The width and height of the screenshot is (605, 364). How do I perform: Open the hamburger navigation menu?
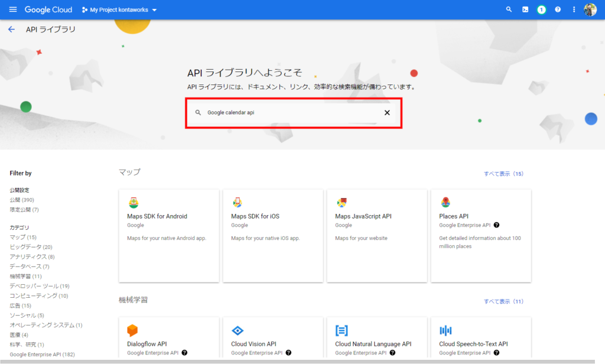(13, 9)
